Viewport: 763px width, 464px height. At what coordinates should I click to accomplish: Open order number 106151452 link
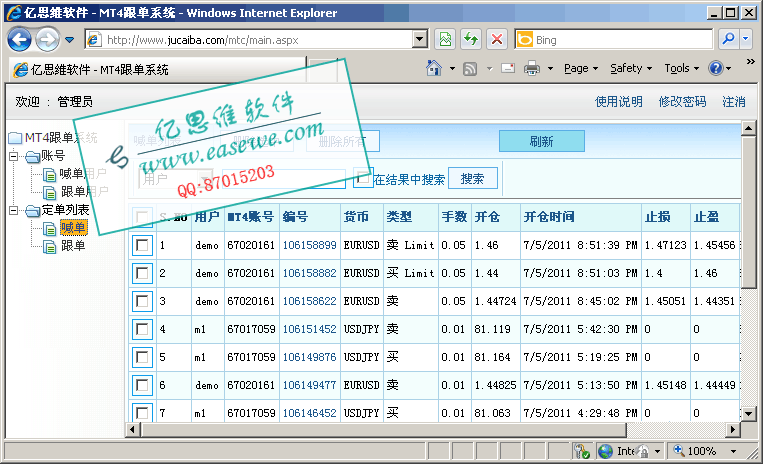309,329
